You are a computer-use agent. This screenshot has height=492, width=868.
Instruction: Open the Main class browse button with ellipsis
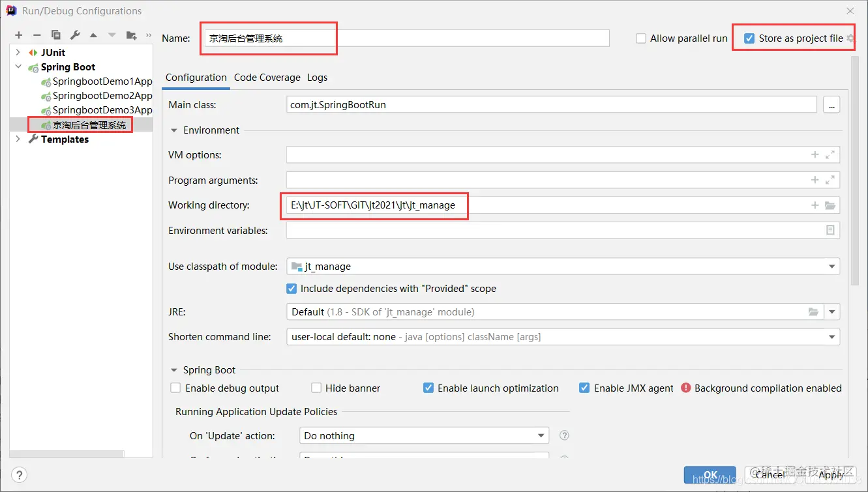pyautogui.click(x=831, y=104)
